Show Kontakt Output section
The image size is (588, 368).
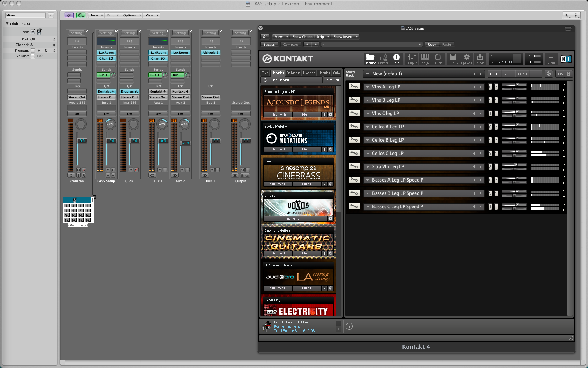click(412, 59)
